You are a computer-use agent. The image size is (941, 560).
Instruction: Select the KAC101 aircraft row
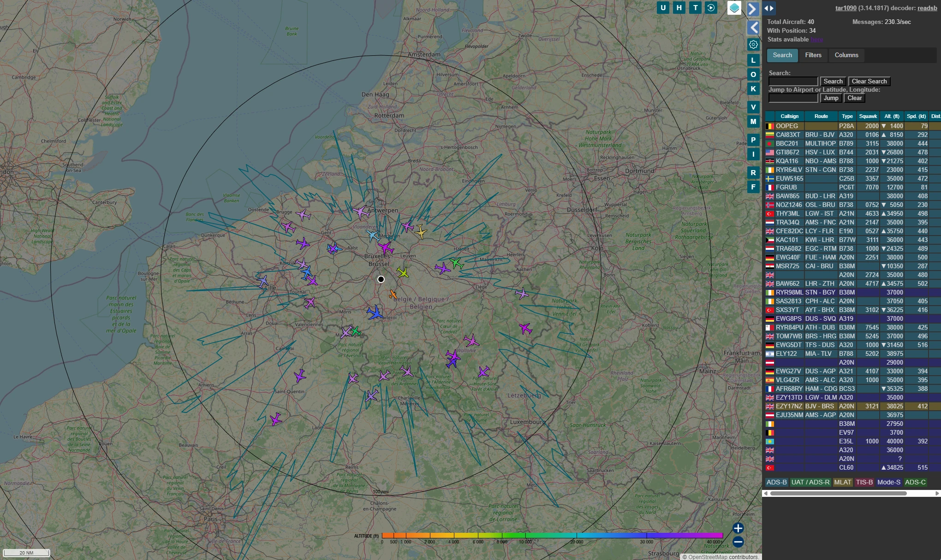point(852,240)
